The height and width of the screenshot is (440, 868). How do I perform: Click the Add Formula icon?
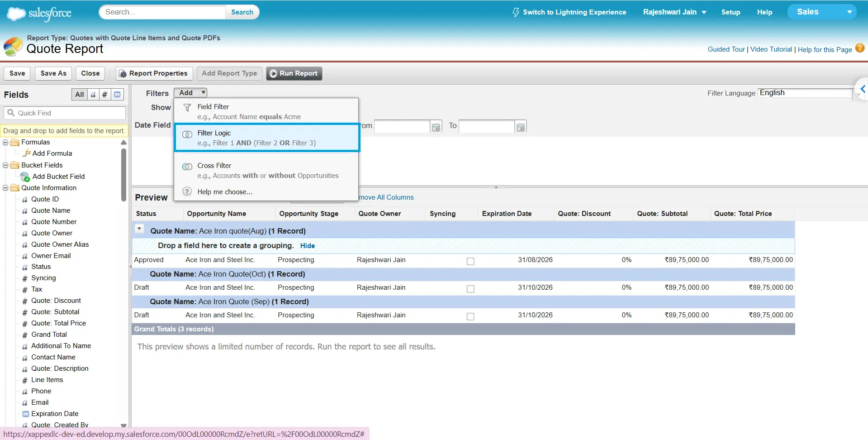(27, 153)
